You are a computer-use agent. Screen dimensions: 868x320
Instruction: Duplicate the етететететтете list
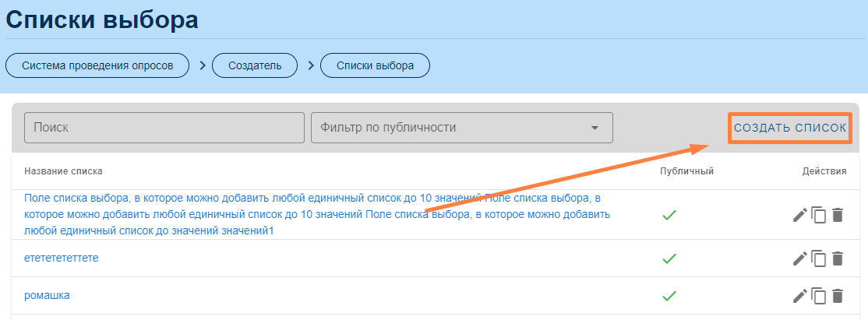point(818,258)
